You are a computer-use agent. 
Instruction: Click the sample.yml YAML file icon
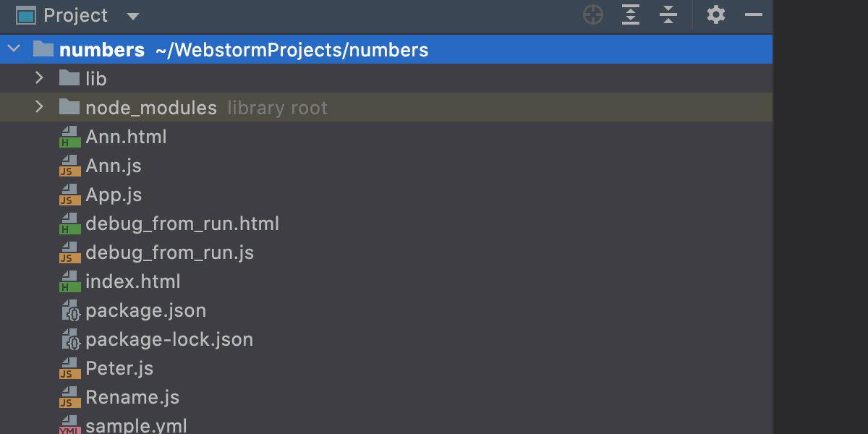click(x=69, y=425)
